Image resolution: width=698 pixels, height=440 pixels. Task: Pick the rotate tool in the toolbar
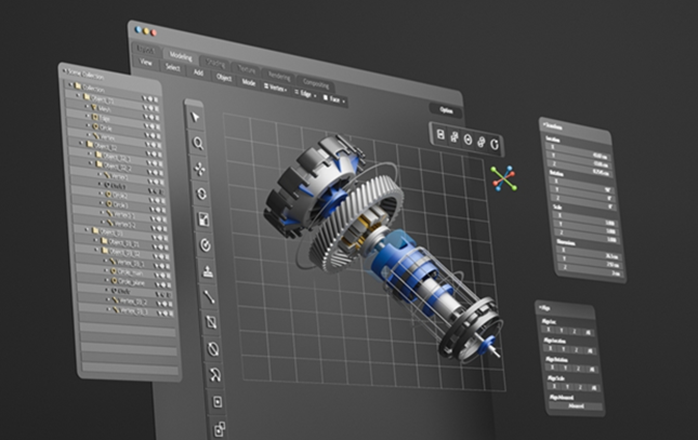[202, 194]
